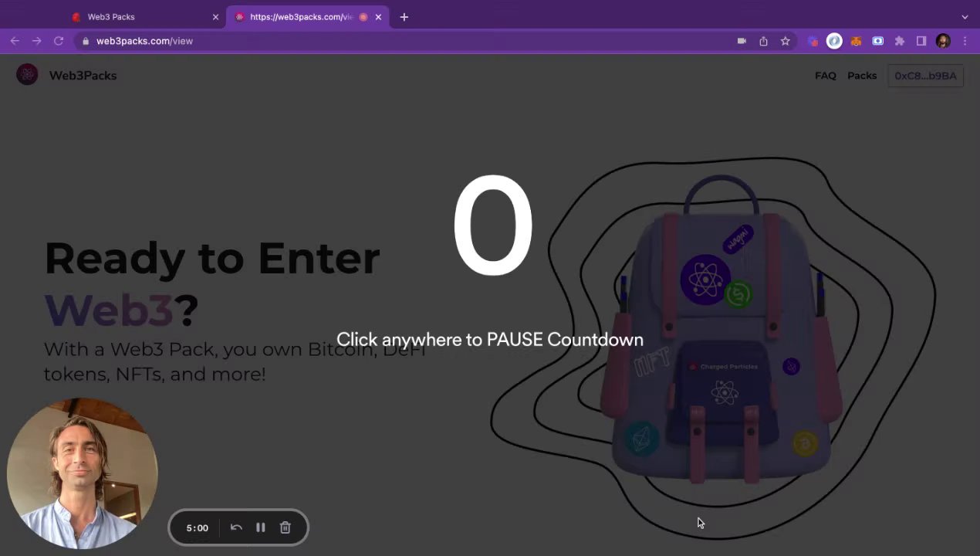The width and height of the screenshot is (980, 556).
Task: Open a new browser tab
Action: pos(404,17)
